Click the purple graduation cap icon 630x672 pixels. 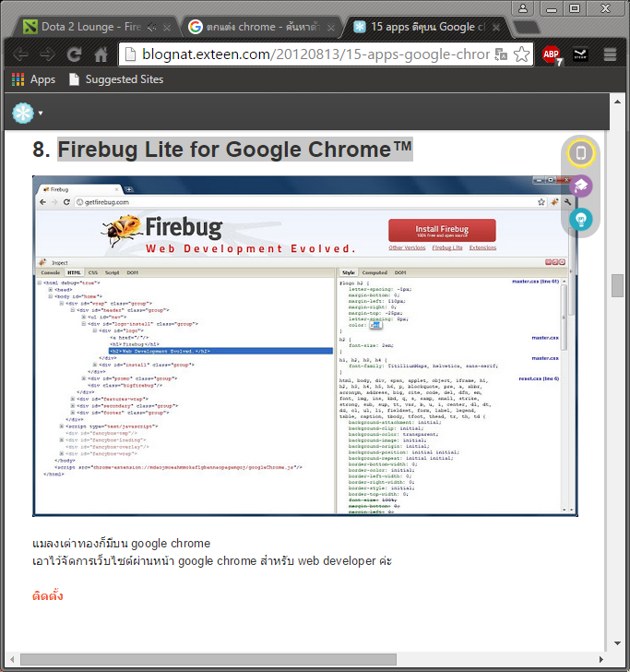point(580,186)
